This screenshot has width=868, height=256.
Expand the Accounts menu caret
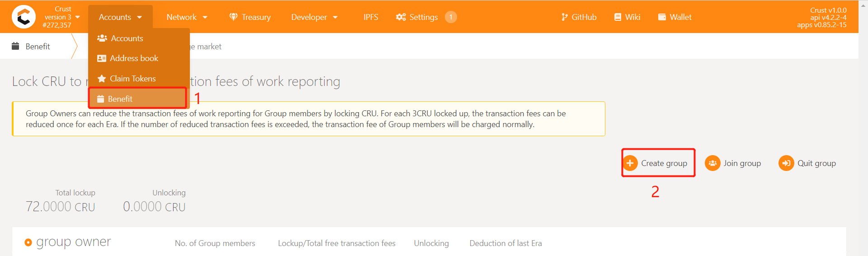point(139,17)
